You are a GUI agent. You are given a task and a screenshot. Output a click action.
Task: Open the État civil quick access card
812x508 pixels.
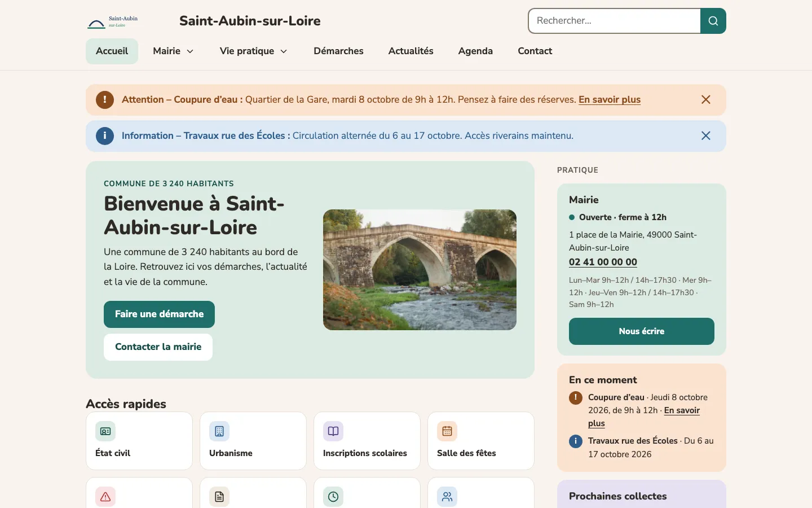pyautogui.click(x=139, y=441)
